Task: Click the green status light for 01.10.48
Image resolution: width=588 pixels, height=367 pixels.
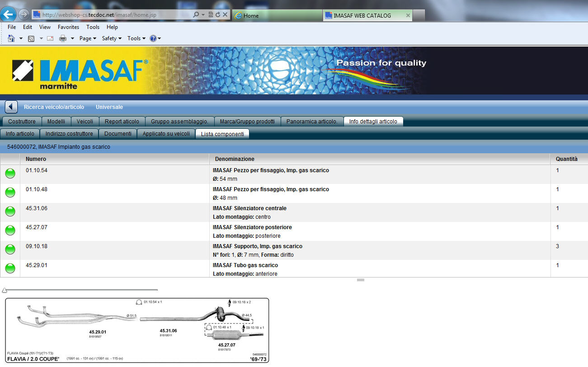Action: [10, 193]
